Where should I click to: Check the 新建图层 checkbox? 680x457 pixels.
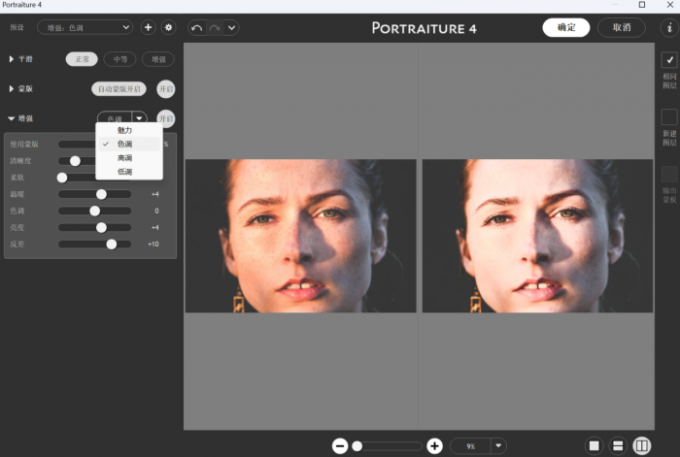(x=669, y=117)
